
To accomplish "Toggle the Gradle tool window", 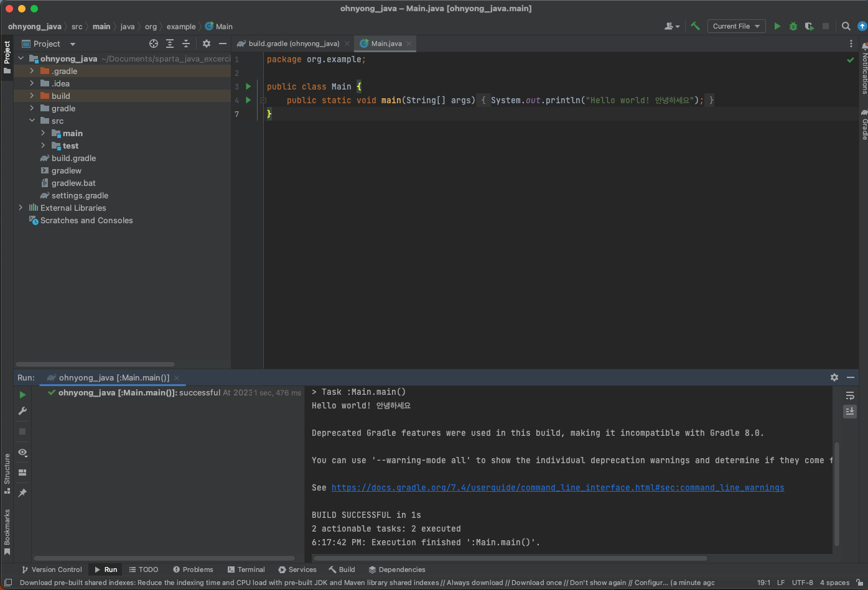I will point(864,124).
